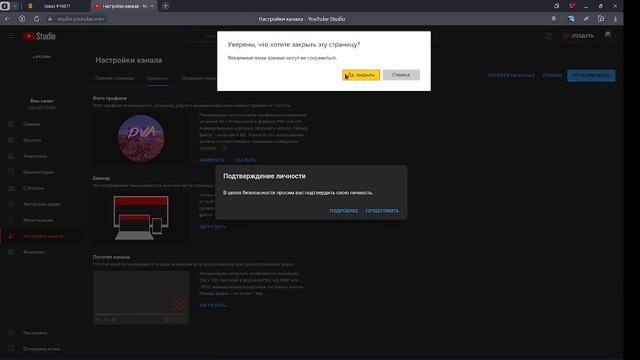Click the Субтитры icon in sidebar
The image size is (640, 360).
click(11, 188)
